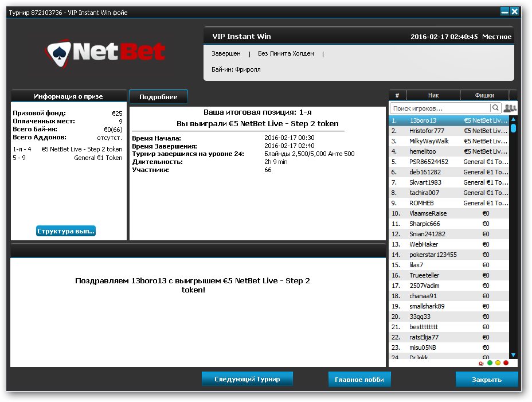Click the yellow dot below the player list

[x=498, y=362]
